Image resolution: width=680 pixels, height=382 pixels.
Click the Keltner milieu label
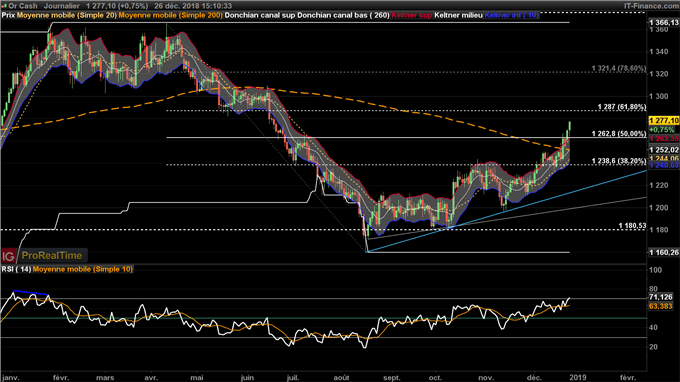458,15
